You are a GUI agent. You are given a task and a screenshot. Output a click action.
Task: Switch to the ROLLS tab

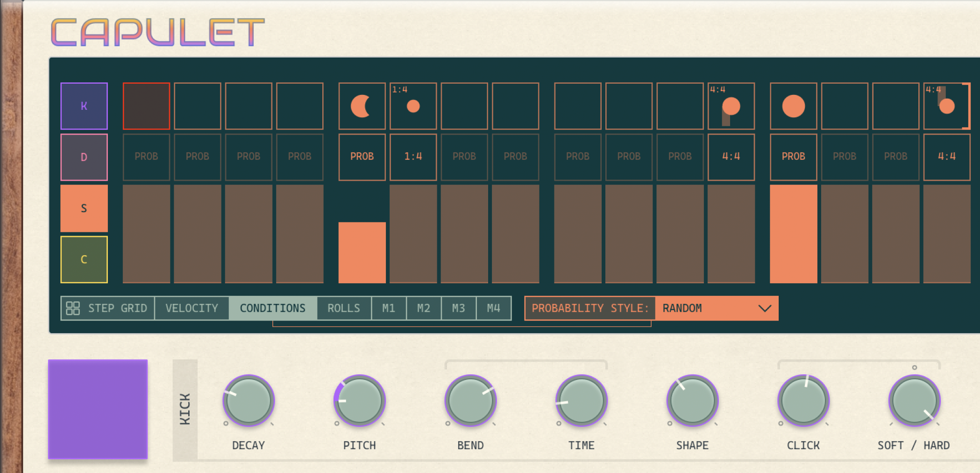[x=344, y=308]
